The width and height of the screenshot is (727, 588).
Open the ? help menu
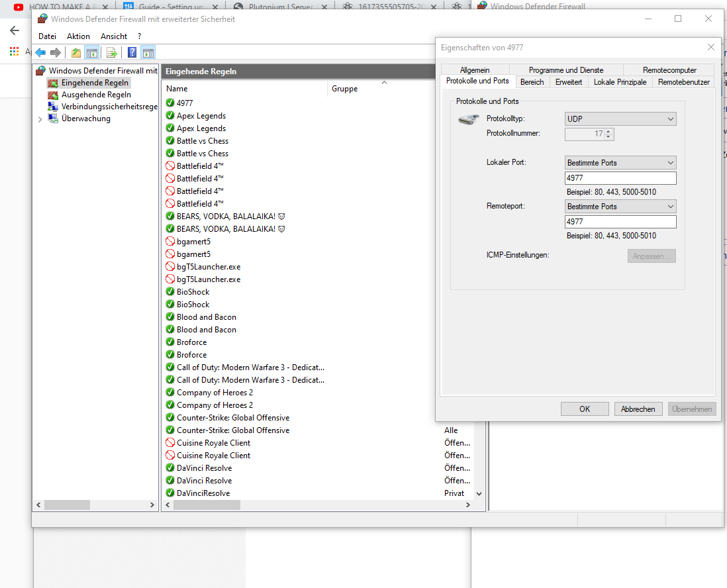pos(139,36)
